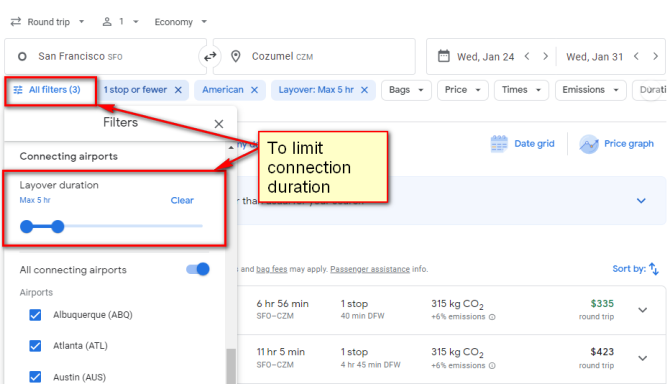The height and width of the screenshot is (384, 670).
Task: Expand the blue info banner chevron
Action: pyautogui.click(x=641, y=201)
